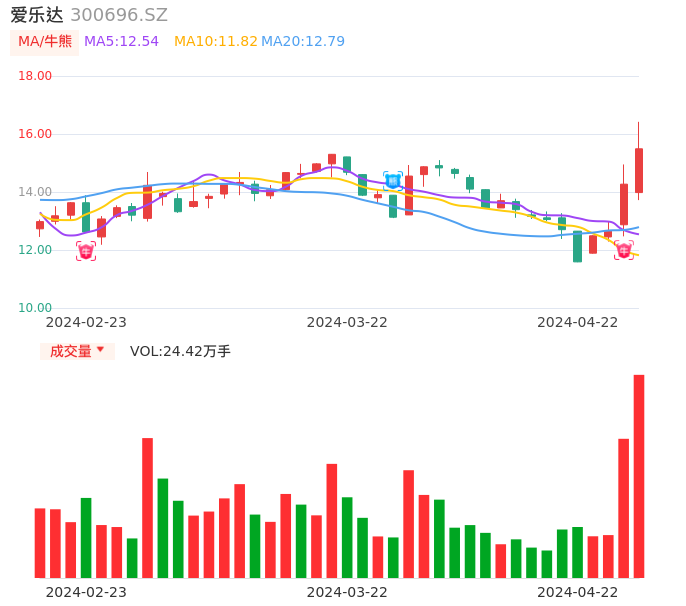Click the pink bull marker near 2024-02-23
This screenshot has height=606, width=686.
(86, 251)
